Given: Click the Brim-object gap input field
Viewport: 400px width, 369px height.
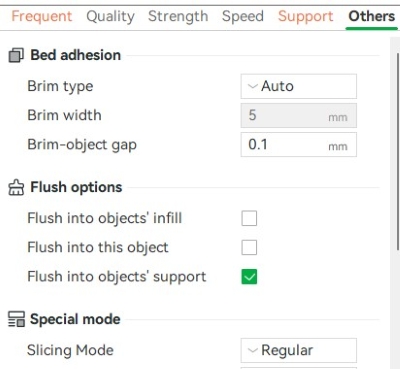Looking at the screenshot, I should (299, 145).
